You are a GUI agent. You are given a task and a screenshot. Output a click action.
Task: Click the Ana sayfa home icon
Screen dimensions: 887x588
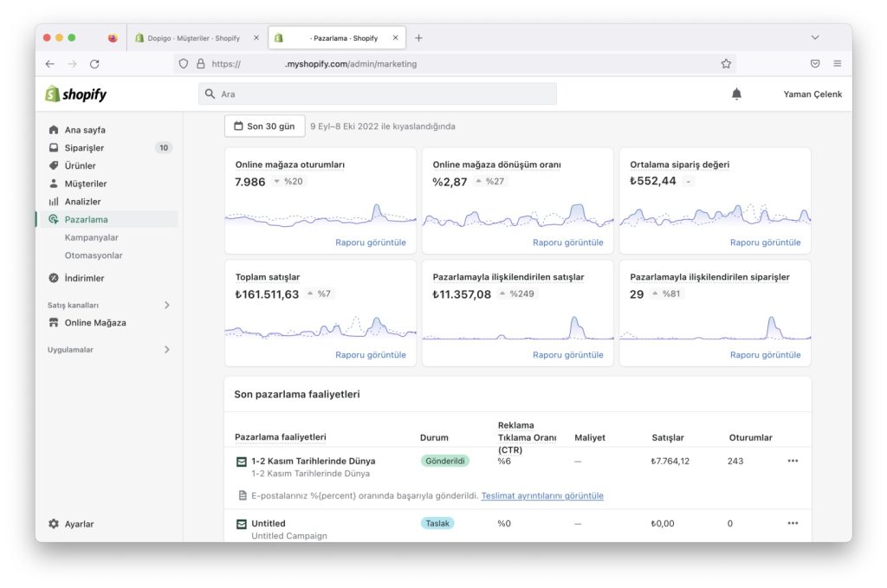point(54,130)
